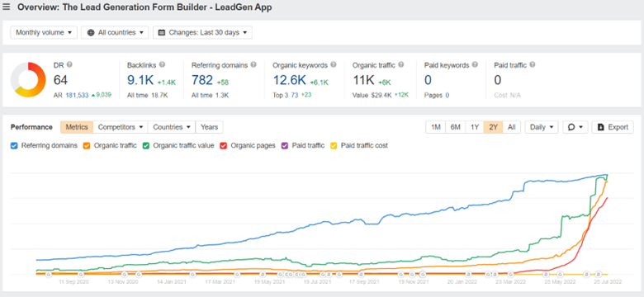Toggle the Referring domains checkbox
Image resolution: width=644 pixels, height=297 pixels.
click(x=14, y=145)
